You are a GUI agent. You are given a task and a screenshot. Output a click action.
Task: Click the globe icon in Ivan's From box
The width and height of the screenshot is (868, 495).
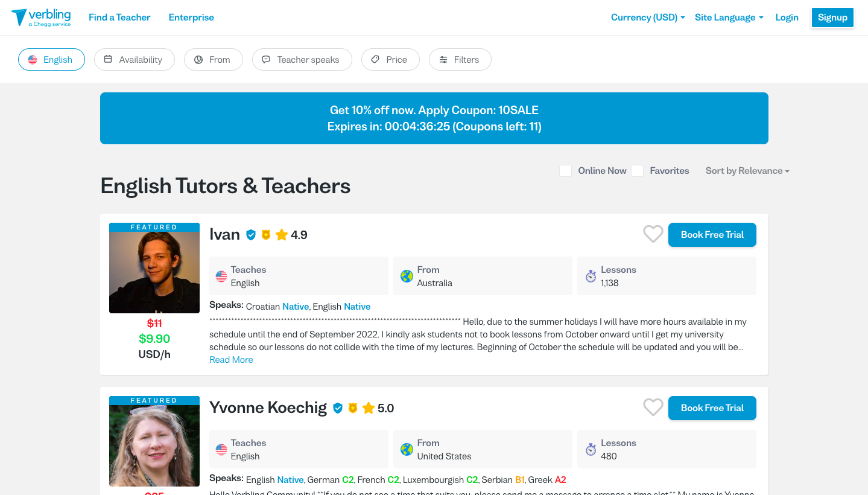tap(407, 276)
